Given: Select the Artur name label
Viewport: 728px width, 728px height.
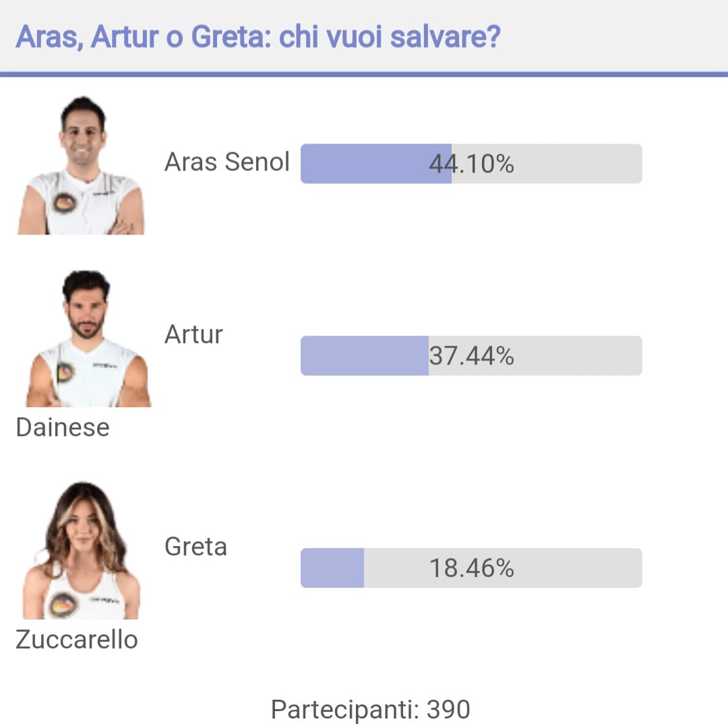Looking at the screenshot, I should 193,334.
